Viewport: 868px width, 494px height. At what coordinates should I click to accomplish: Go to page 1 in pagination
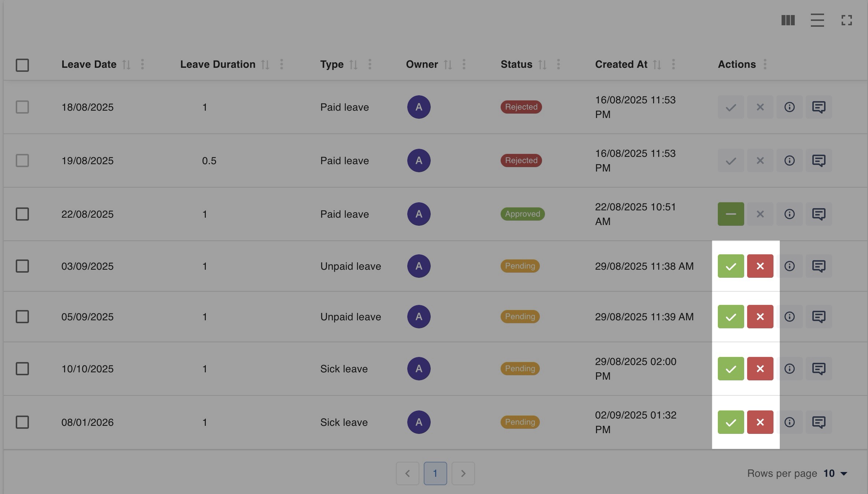click(435, 473)
